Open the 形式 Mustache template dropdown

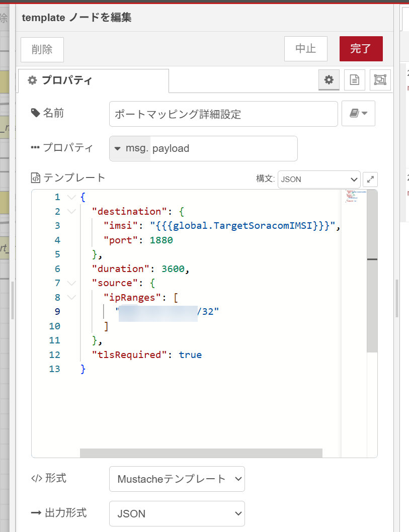[177, 479]
